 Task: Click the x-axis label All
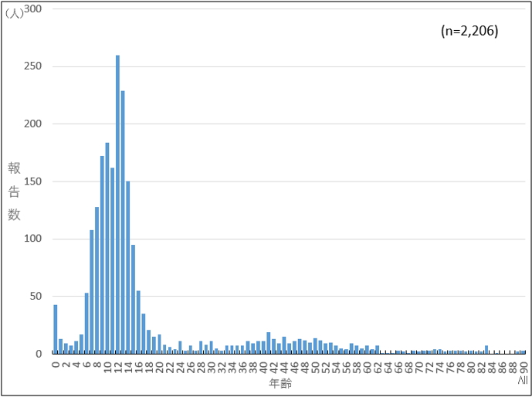click(x=523, y=380)
